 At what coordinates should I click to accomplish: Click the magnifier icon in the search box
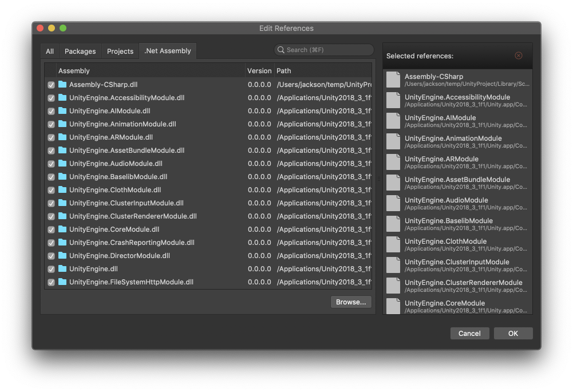pos(280,50)
